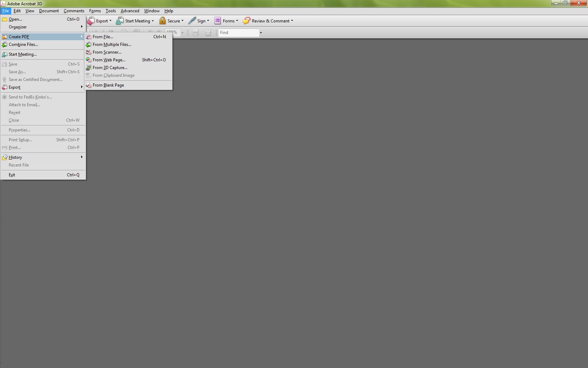Open the Document menu
588x368 pixels.
(49, 11)
